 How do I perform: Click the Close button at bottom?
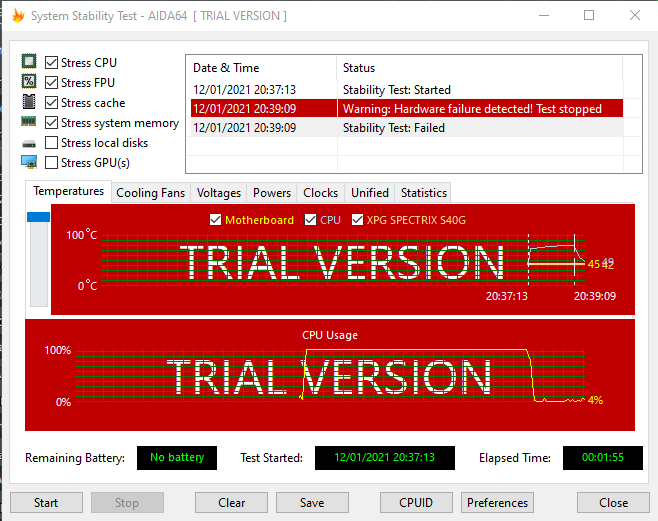click(614, 503)
